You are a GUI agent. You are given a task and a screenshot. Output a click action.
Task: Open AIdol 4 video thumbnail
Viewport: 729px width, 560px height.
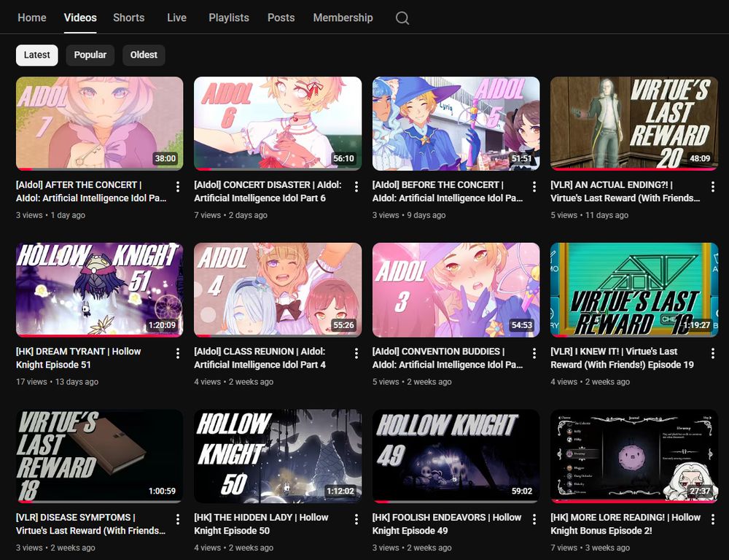278,289
